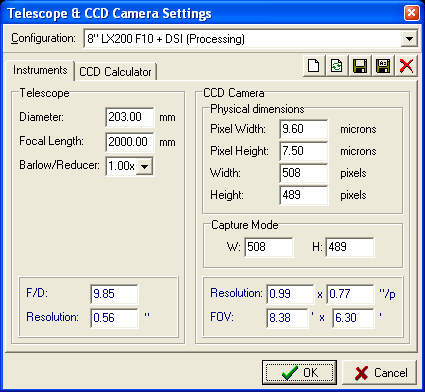Click the Refresh configuration green arrows icon
This screenshot has height=392, width=425.
pyautogui.click(x=337, y=66)
